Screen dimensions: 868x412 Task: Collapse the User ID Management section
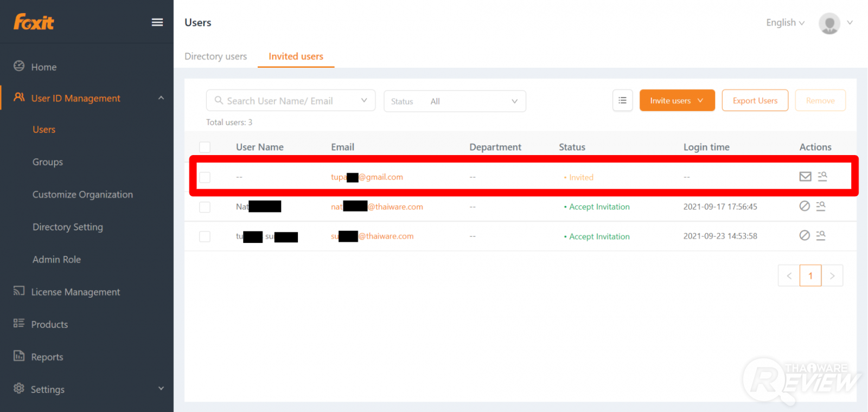(x=161, y=98)
